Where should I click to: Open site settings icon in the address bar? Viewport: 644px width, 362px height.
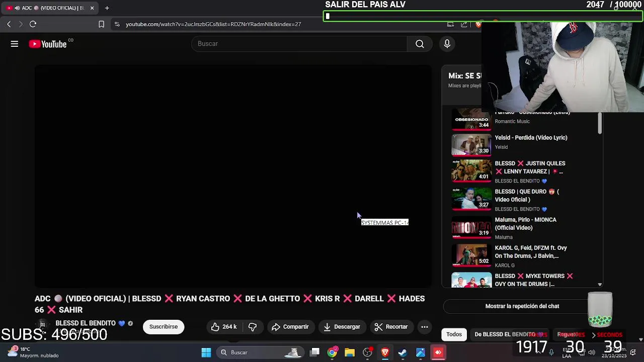[x=117, y=24]
